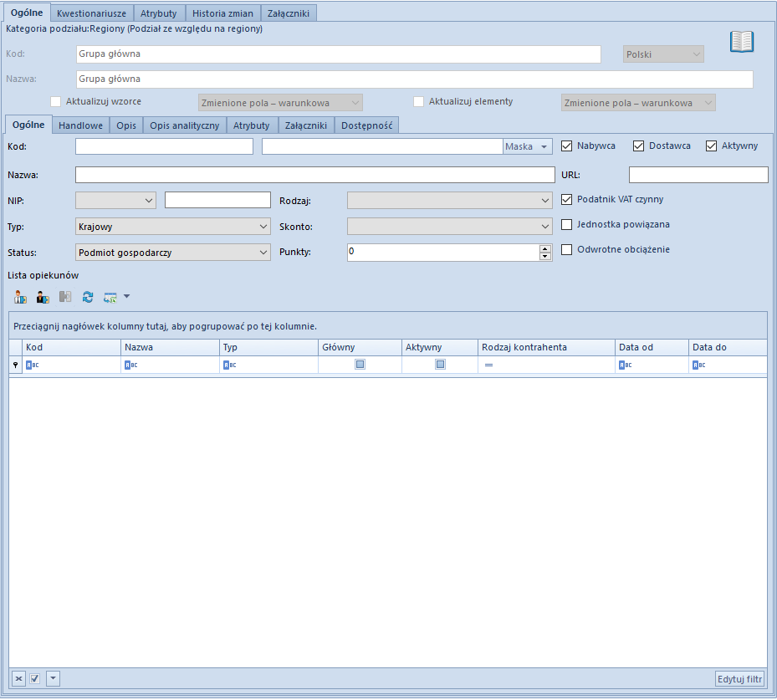Open the inner Atrybuty tab
This screenshot has height=700, width=777.
(251, 125)
